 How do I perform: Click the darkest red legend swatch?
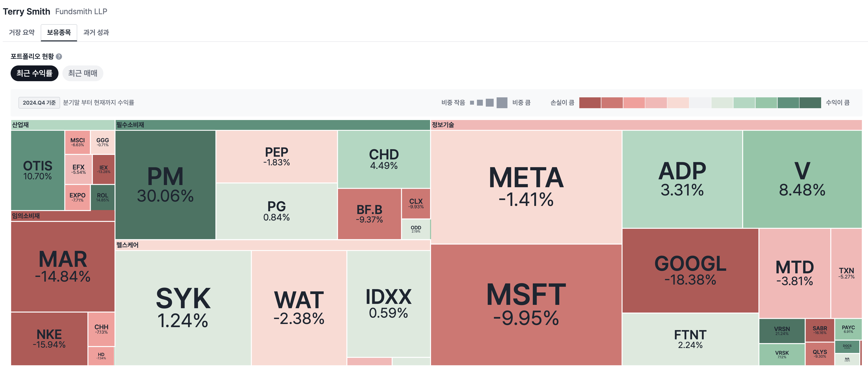click(x=590, y=102)
